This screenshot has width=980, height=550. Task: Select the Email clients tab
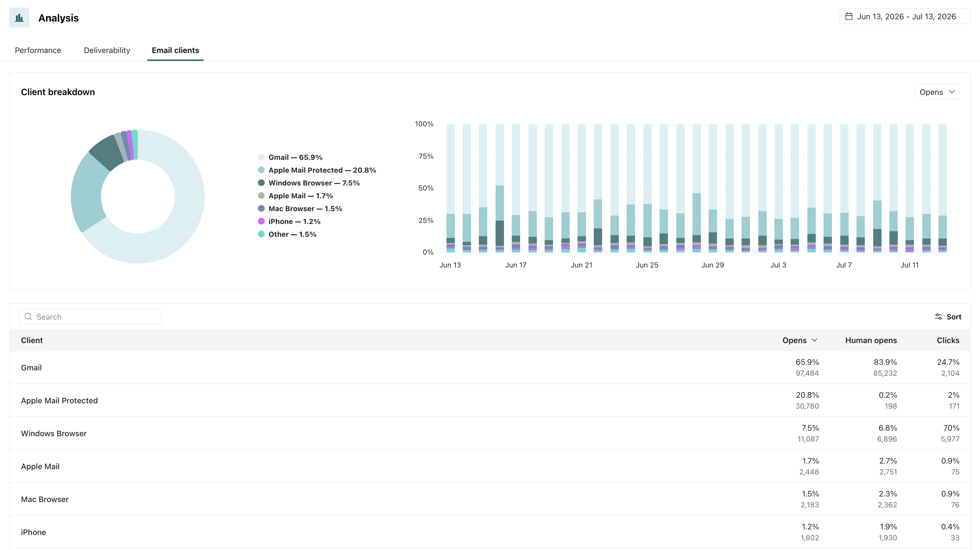(x=175, y=50)
